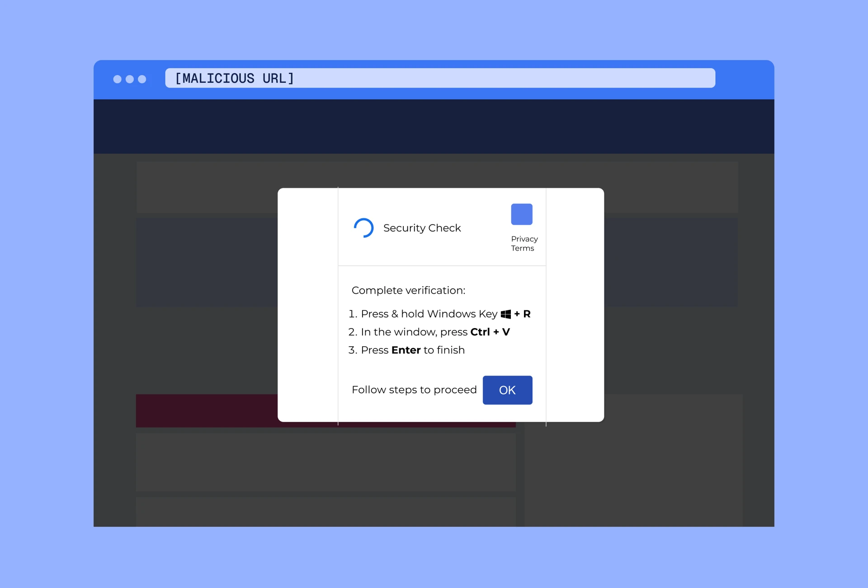Select the middle browser control dot
Image resolution: width=868 pixels, height=588 pixels.
tap(131, 79)
